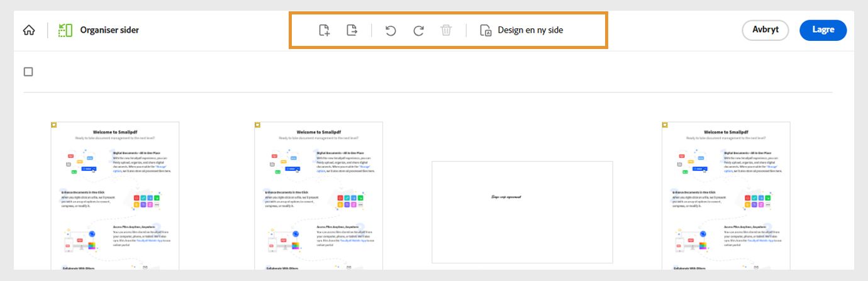Click comment marker on second page thumbnail
The height and width of the screenshot is (281, 868).
(x=258, y=125)
